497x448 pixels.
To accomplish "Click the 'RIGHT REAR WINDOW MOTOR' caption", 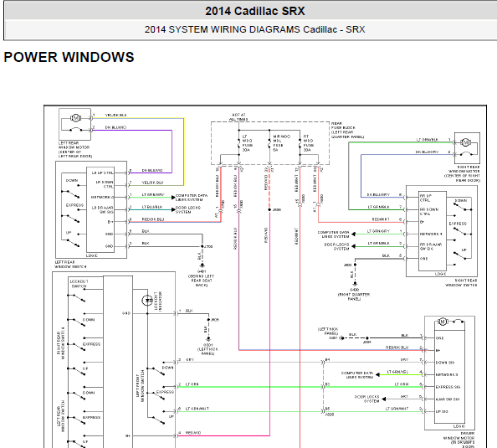I will pos(462,173).
